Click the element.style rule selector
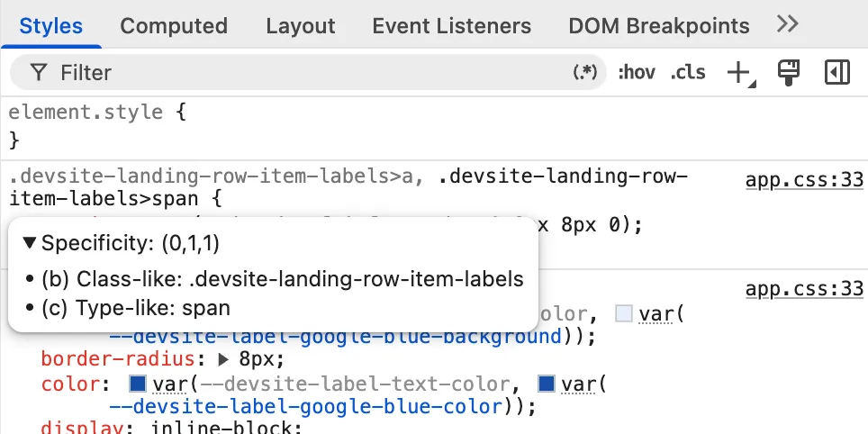868x434 pixels. coord(86,113)
